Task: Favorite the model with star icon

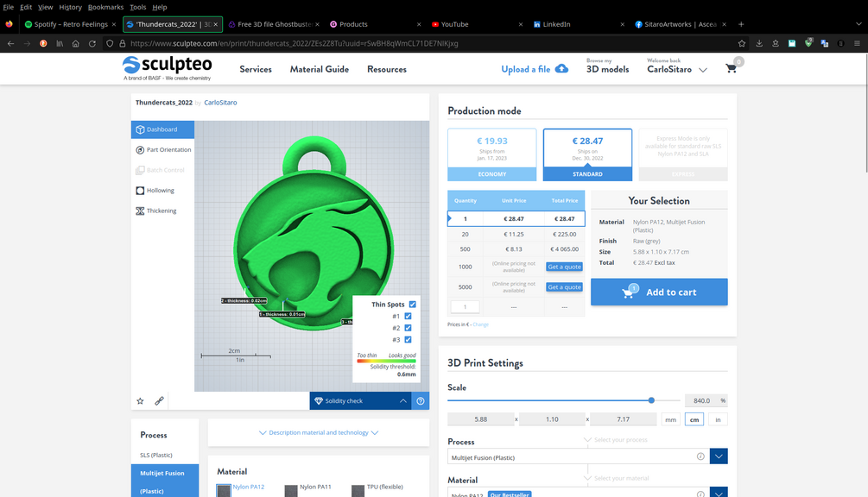Action: [x=140, y=401]
